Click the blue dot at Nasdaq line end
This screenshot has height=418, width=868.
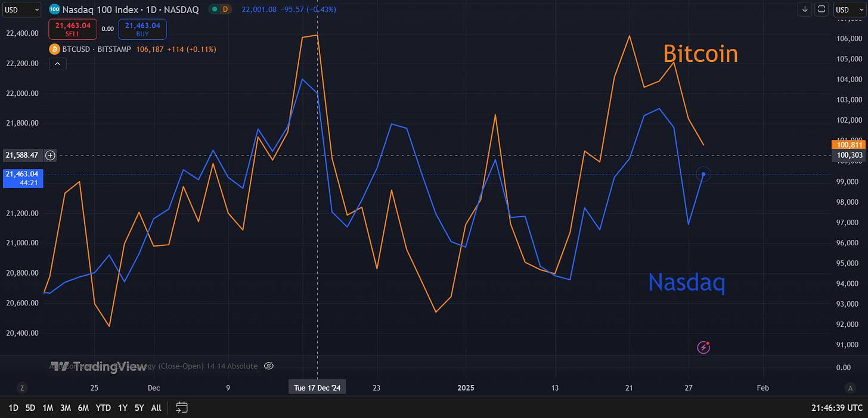(704, 174)
